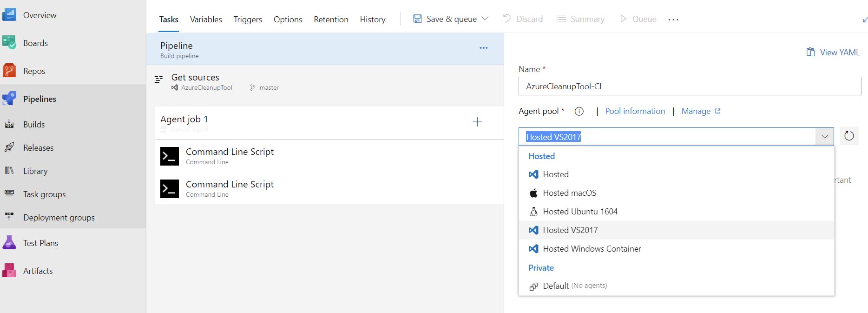Open the Artifacts sidebar label
This screenshot has width=868, height=313.
point(38,271)
